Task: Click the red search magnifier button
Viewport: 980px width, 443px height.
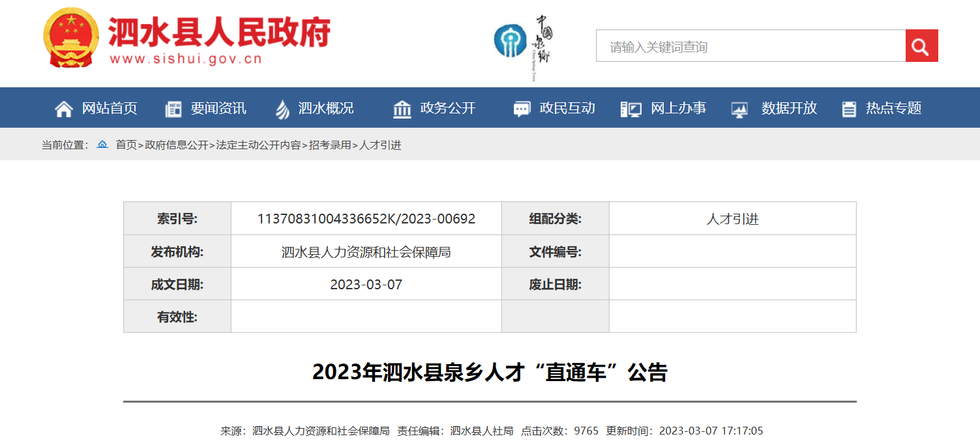Action: pos(921,46)
